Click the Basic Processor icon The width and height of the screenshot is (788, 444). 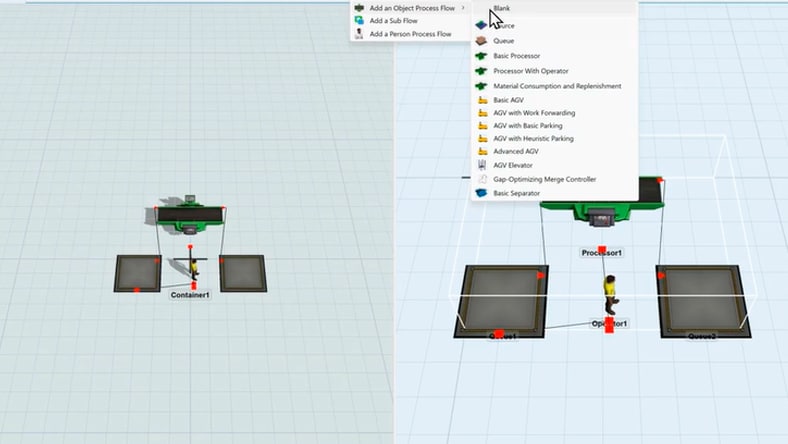click(x=481, y=56)
